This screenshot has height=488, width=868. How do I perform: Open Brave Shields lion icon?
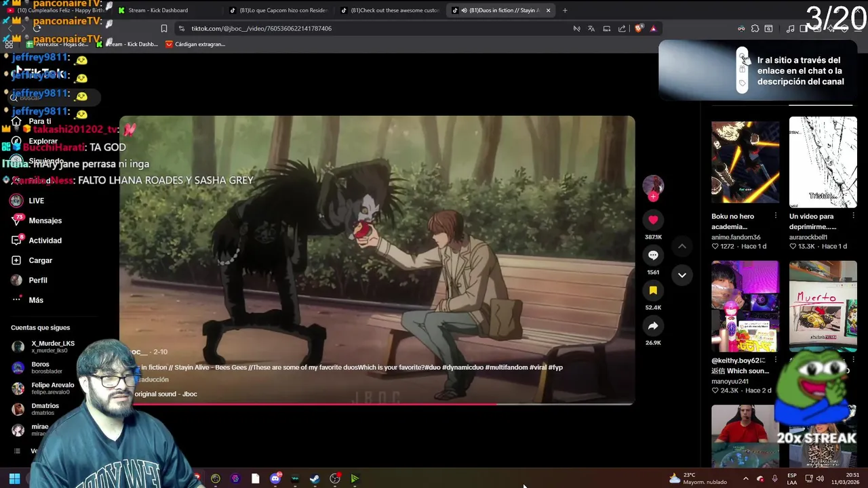click(638, 28)
